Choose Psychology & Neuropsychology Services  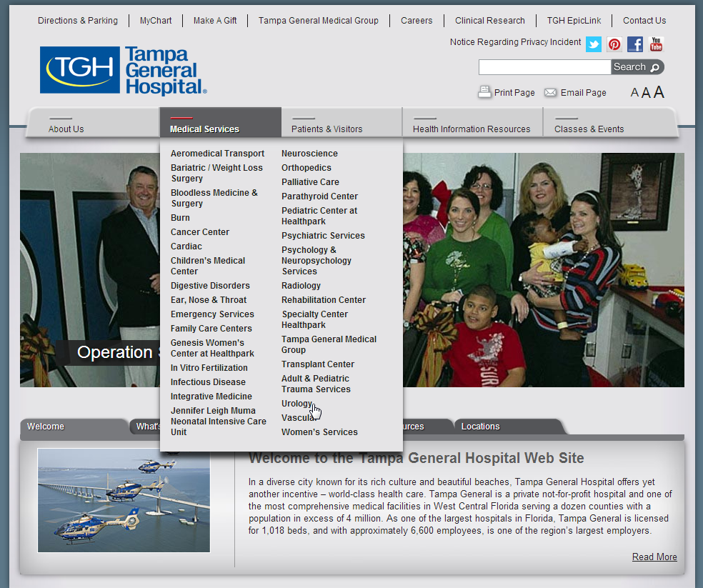316,261
